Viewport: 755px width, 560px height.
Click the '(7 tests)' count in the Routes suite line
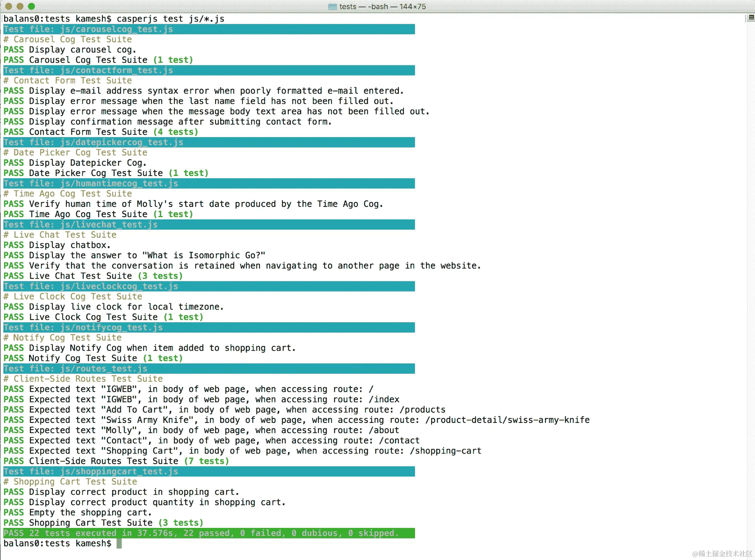[x=207, y=461]
